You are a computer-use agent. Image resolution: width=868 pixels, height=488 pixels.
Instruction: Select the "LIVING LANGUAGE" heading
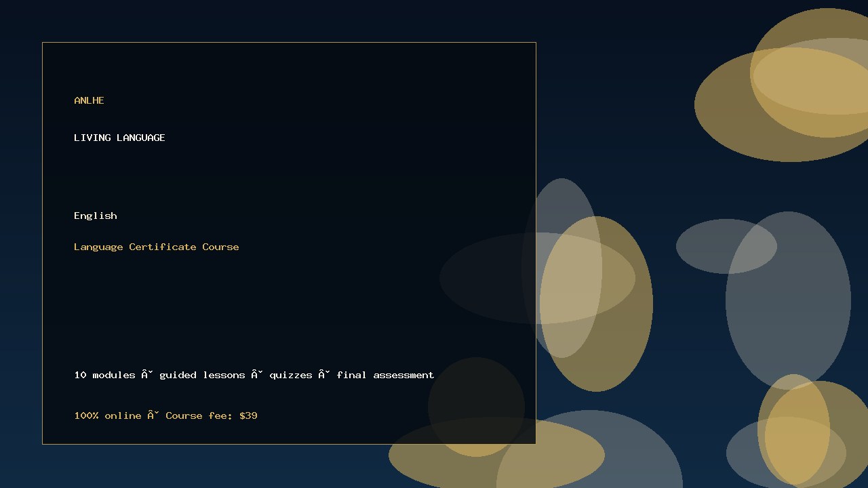(x=119, y=138)
